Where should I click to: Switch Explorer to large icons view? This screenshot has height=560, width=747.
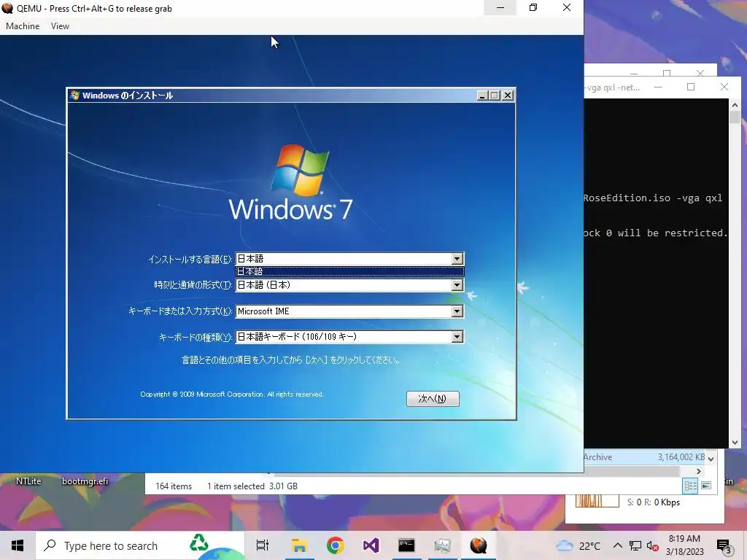point(706,486)
